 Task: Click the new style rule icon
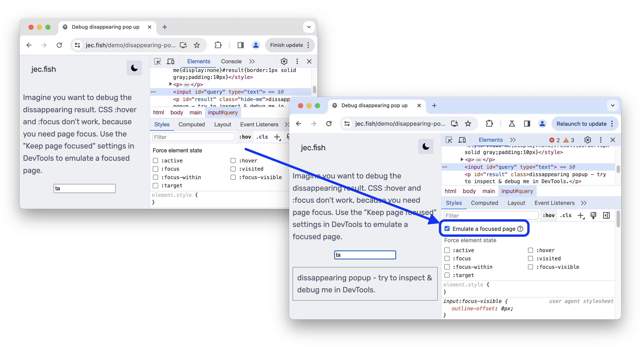580,215
